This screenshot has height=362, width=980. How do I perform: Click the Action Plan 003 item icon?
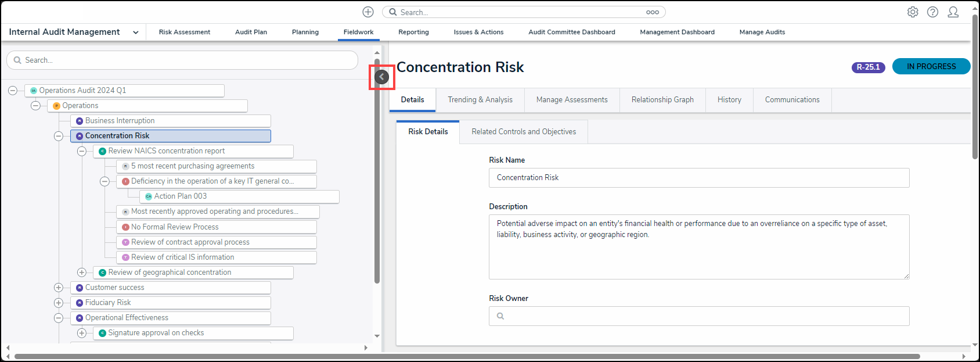tap(149, 196)
